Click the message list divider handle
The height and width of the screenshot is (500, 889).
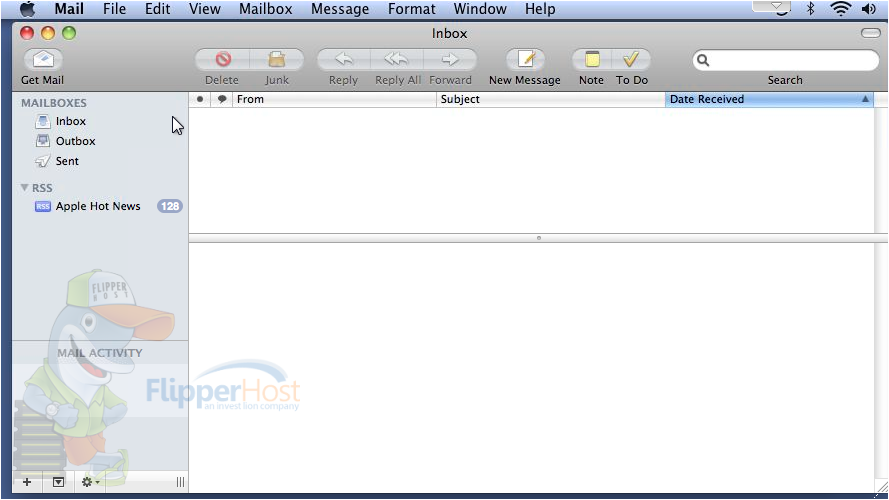pyautogui.click(x=539, y=238)
